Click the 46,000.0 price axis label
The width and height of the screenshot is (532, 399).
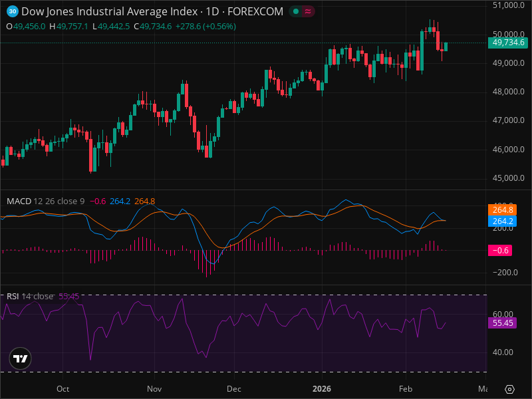508,149
